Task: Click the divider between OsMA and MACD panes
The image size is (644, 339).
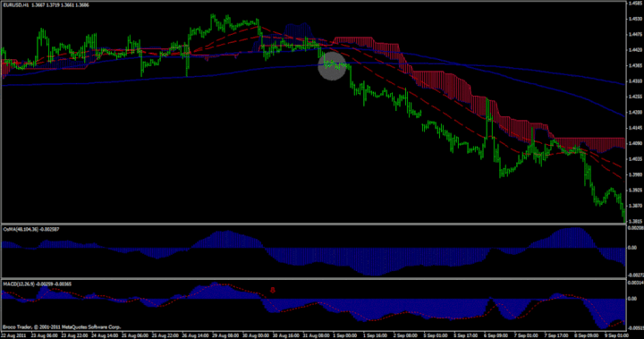Action: (x=313, y=278)
